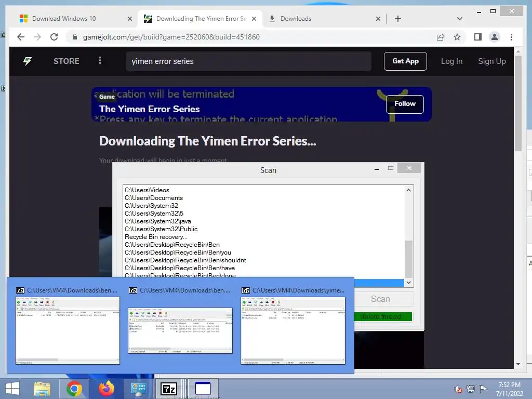Open the Windows Start button
532x399 pixels.
[x=12, y=389]
